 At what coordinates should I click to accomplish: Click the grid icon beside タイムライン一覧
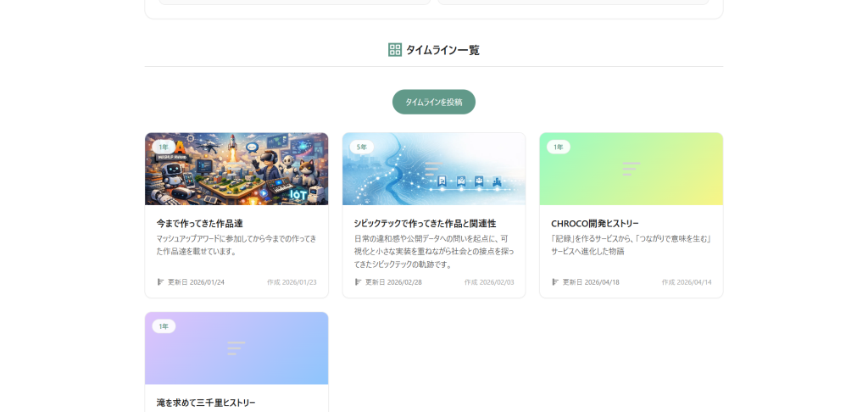[x=395, y=50]
